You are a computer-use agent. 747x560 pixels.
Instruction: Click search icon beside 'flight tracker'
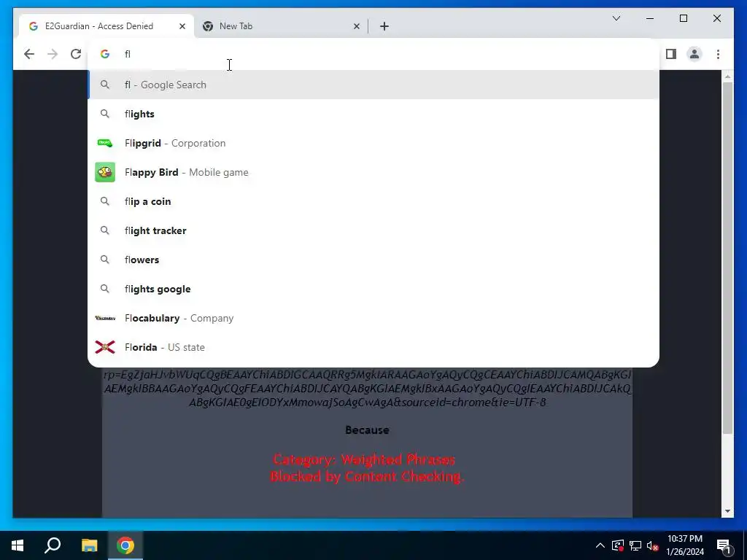point(105,230)
